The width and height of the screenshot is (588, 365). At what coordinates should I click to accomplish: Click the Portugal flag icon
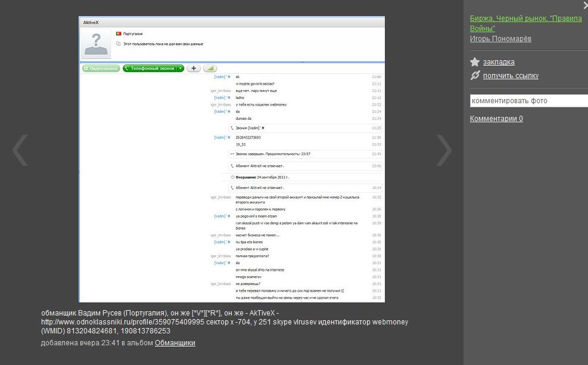[x=119, y=33]
